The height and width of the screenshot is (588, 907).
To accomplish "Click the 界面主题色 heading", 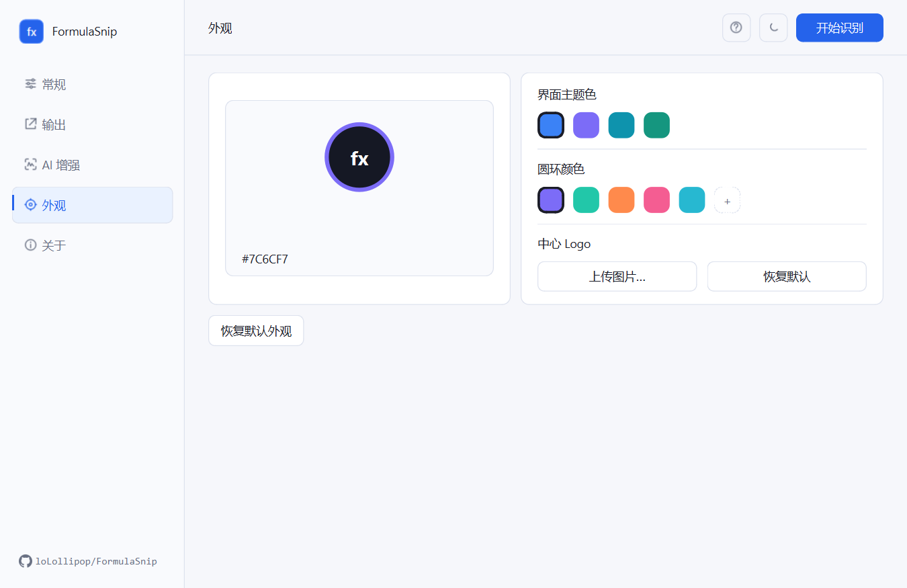I will pos(567,95).
